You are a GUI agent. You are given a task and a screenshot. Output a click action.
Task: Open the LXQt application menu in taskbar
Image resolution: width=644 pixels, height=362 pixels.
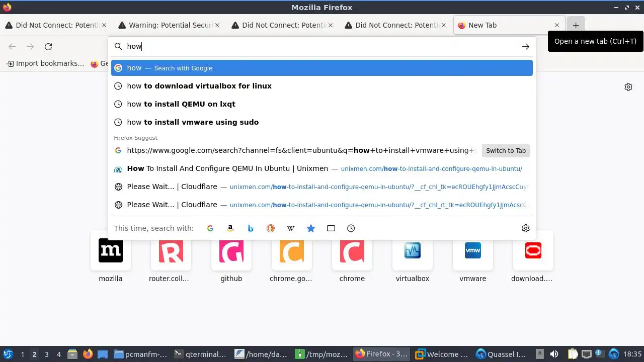[8, 354]
